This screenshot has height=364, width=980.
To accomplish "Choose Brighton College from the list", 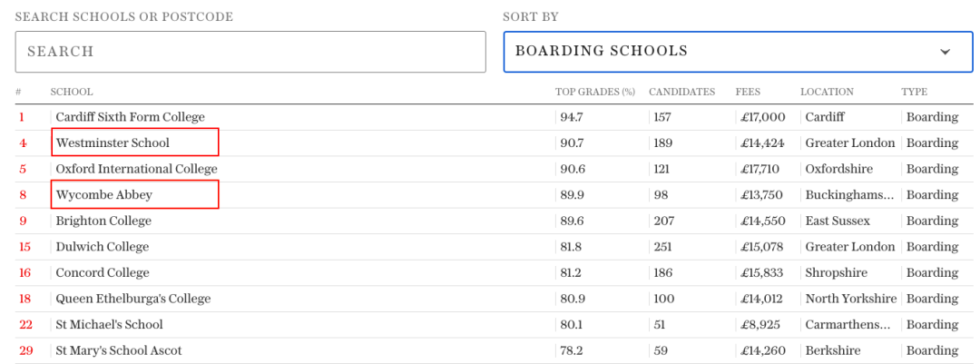I will click(x=103, y=221).
